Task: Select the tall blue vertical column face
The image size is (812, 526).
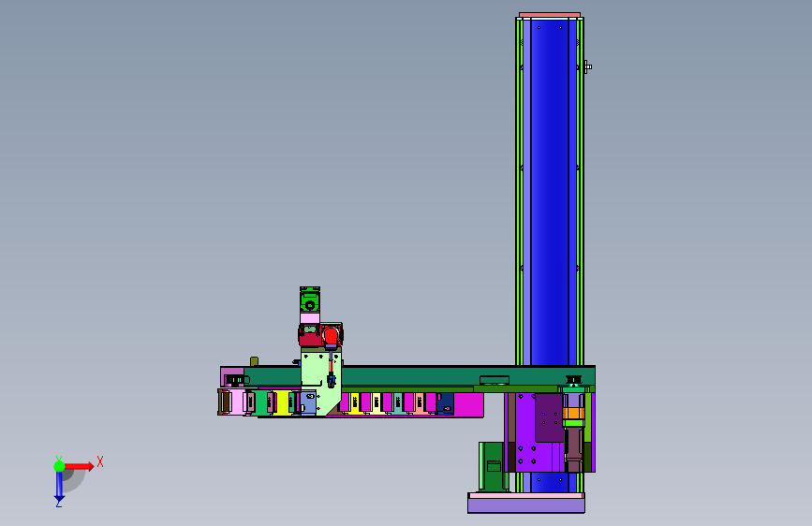Action: pyautogui.click(x=550, y=192)
